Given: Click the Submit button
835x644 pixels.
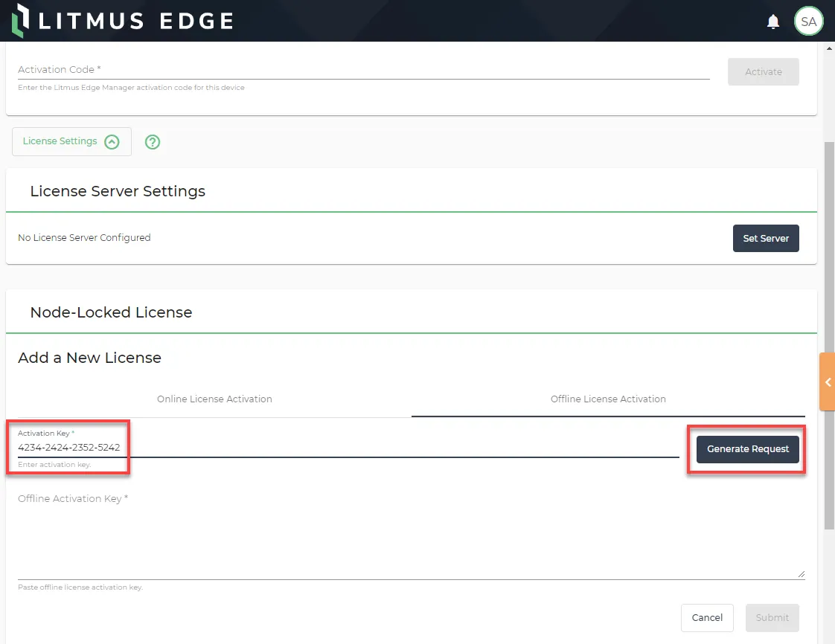Looking at the screenshot, I should click(772, 617).
